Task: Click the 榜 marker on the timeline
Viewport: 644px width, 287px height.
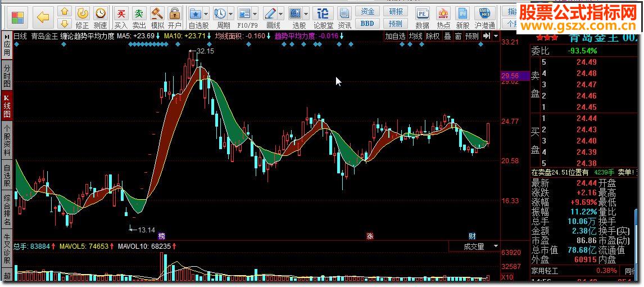Action: [162, 236]
